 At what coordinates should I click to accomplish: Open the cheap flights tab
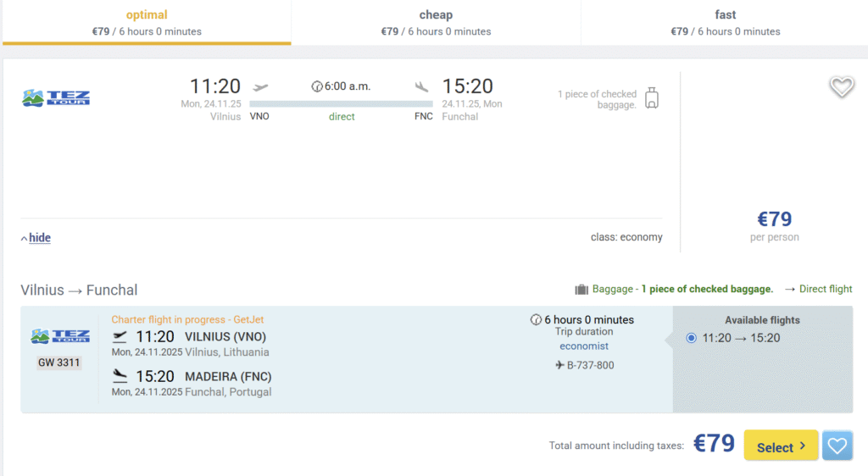(436, 23)
